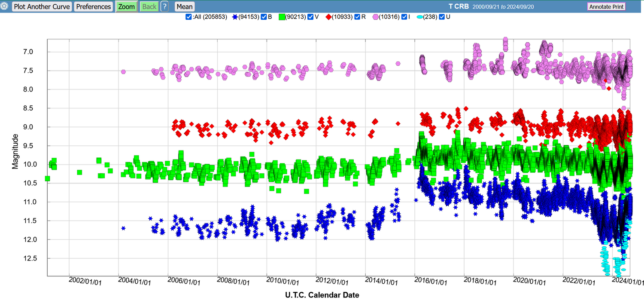Toggle the V band checkbox
This screenshot has height=300, width=644.
[311, 17]
